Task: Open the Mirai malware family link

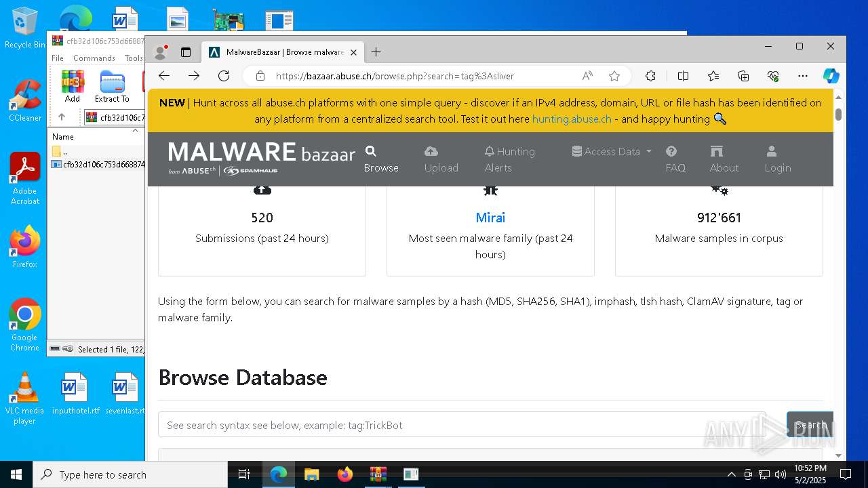Action: point(490,218)
